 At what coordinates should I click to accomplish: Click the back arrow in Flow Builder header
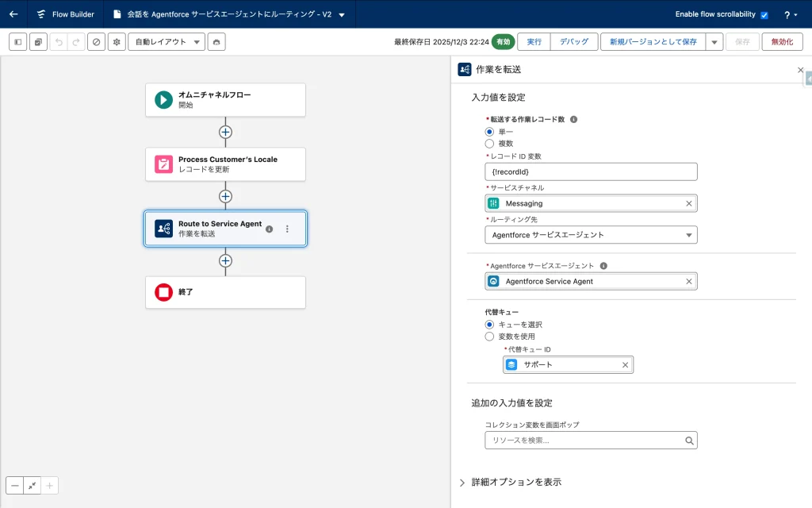13,14
